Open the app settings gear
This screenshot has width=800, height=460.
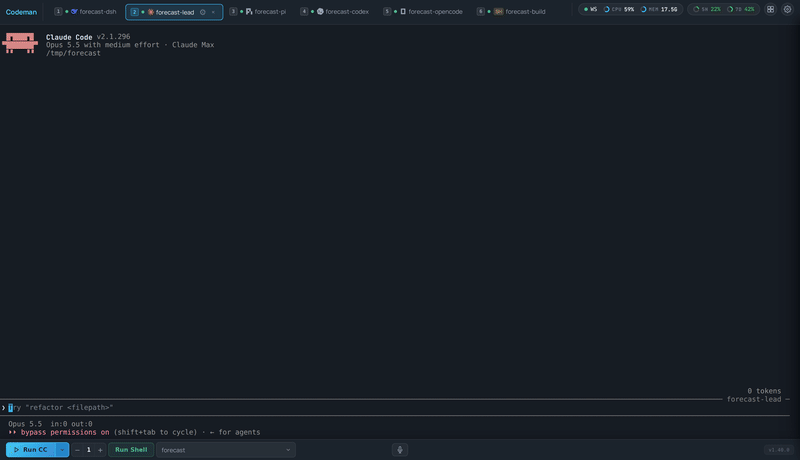[x=787, y=9]
